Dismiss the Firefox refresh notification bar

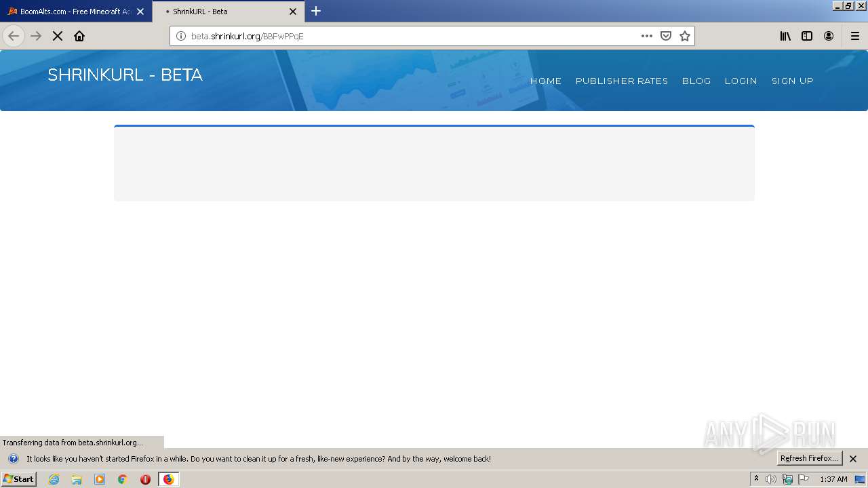(x=853, y=459)
